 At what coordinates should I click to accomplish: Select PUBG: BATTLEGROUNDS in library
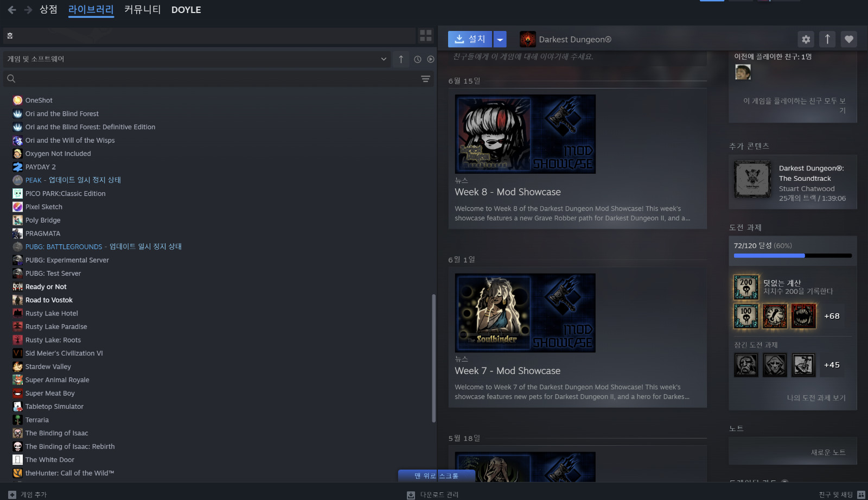click(104, 247)
